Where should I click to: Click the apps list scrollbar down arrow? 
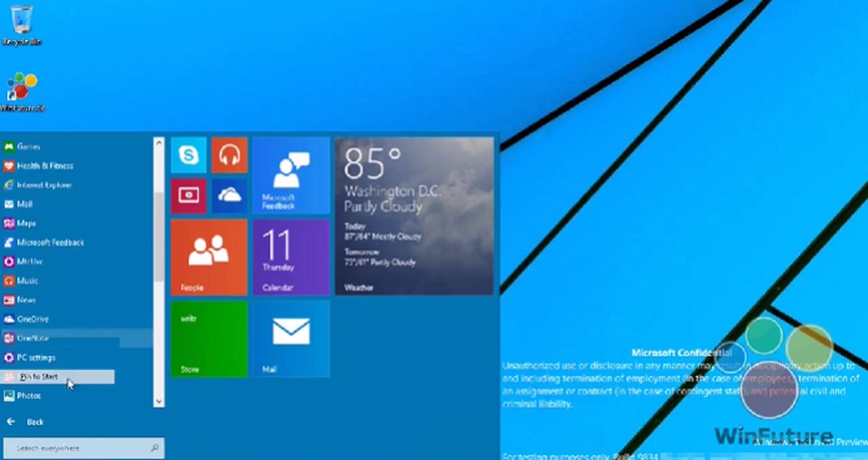coord(159,401)
